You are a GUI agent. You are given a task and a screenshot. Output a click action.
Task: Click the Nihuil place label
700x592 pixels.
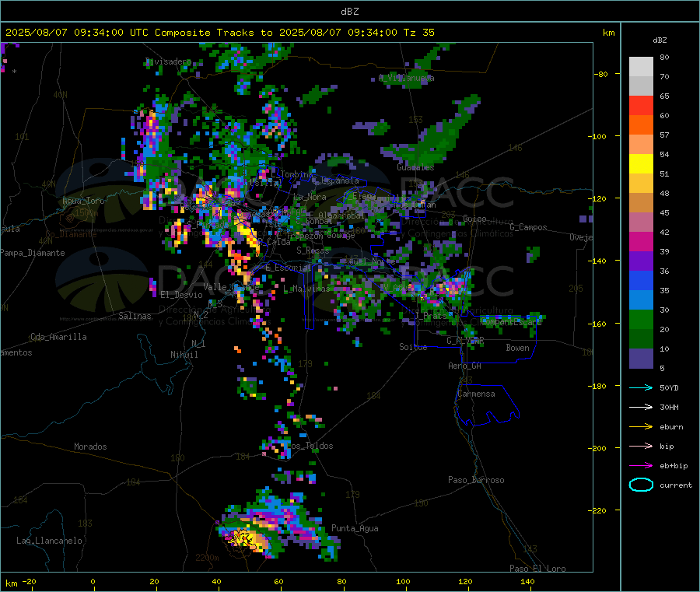point(184,355)
